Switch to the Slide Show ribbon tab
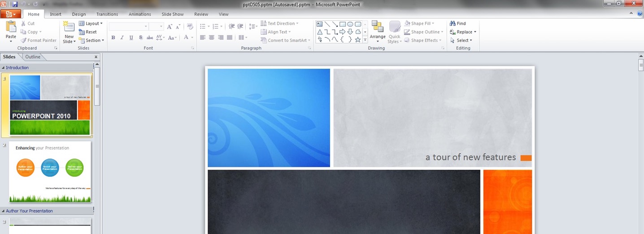Screen dimensions: 644x234 point(173,14)
